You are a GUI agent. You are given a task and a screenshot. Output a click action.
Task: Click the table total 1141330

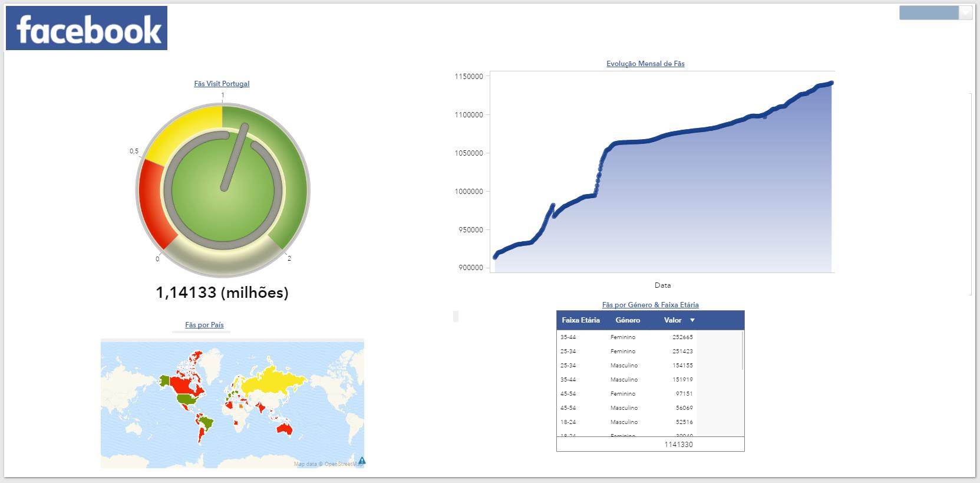tap(679, 445)
